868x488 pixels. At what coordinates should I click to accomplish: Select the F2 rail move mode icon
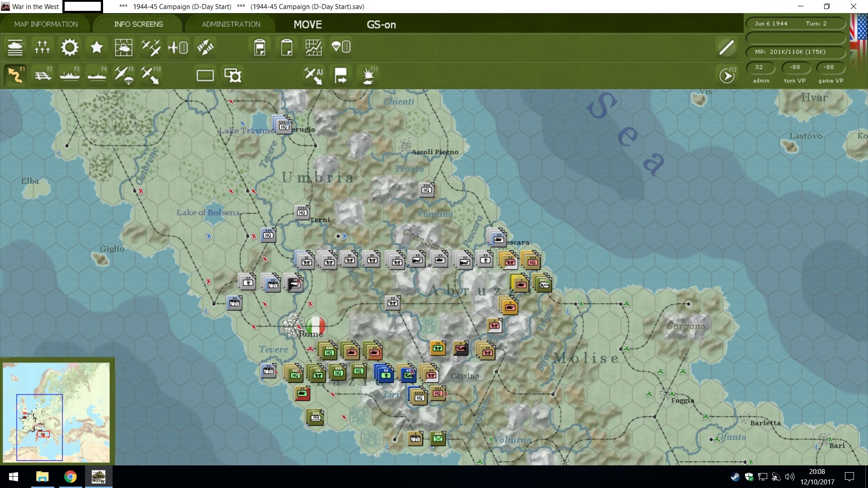pyautogui.click(x=43, y=75)
